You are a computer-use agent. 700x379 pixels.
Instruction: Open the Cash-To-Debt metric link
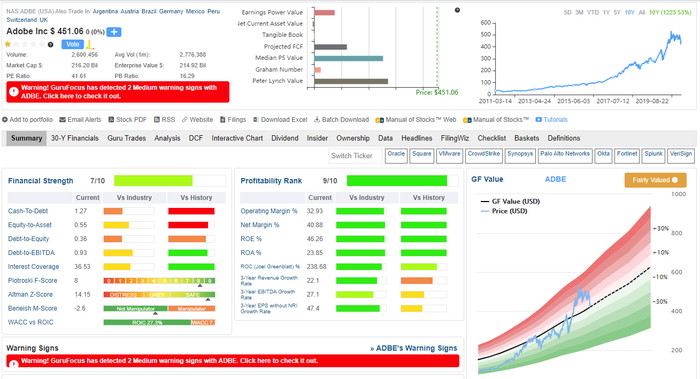[x=28, y=211]
